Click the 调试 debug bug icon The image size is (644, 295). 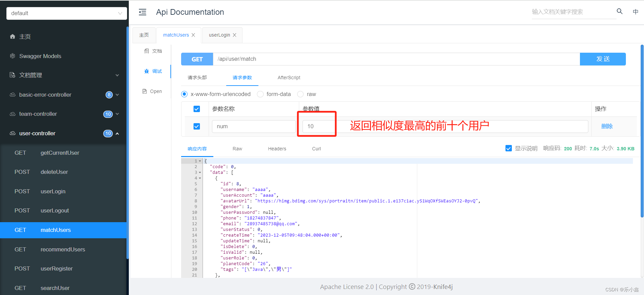[x=147, y=71]
